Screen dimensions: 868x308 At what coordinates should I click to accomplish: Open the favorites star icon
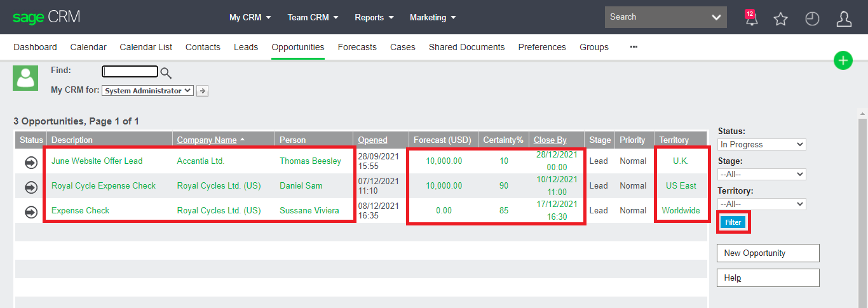780,18
